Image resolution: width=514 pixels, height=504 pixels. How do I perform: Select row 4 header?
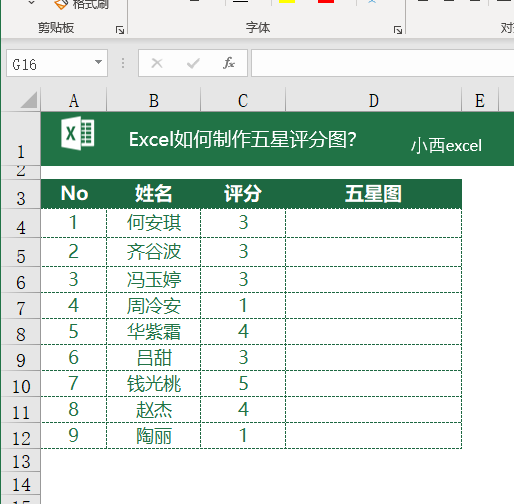click(x=21, y=223)
